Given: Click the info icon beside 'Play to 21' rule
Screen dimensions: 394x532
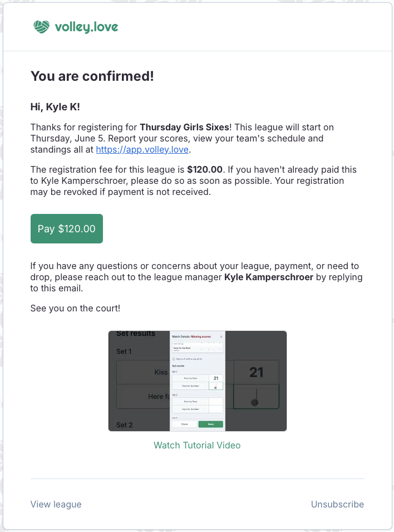Looking at the screenshot, I should click(174, 359).
